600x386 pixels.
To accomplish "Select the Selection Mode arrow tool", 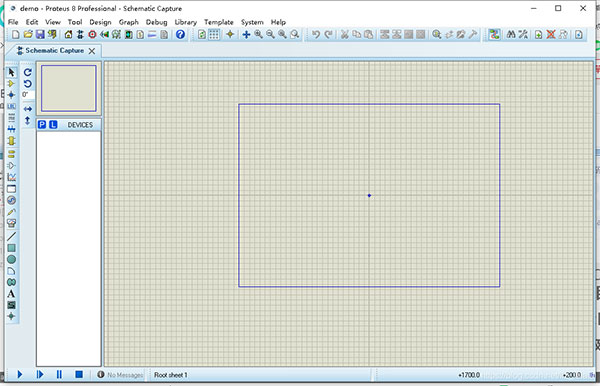I will tap(11, 72).
